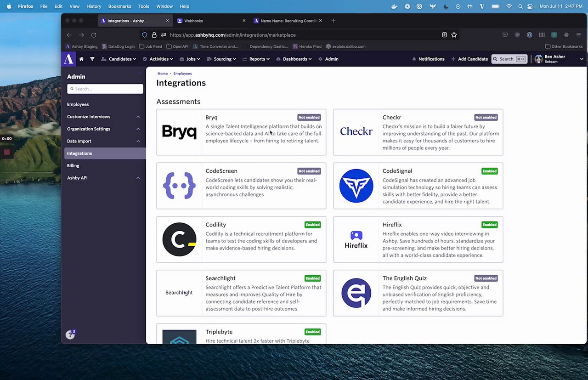Reload the current page

[x=94, y=35]
